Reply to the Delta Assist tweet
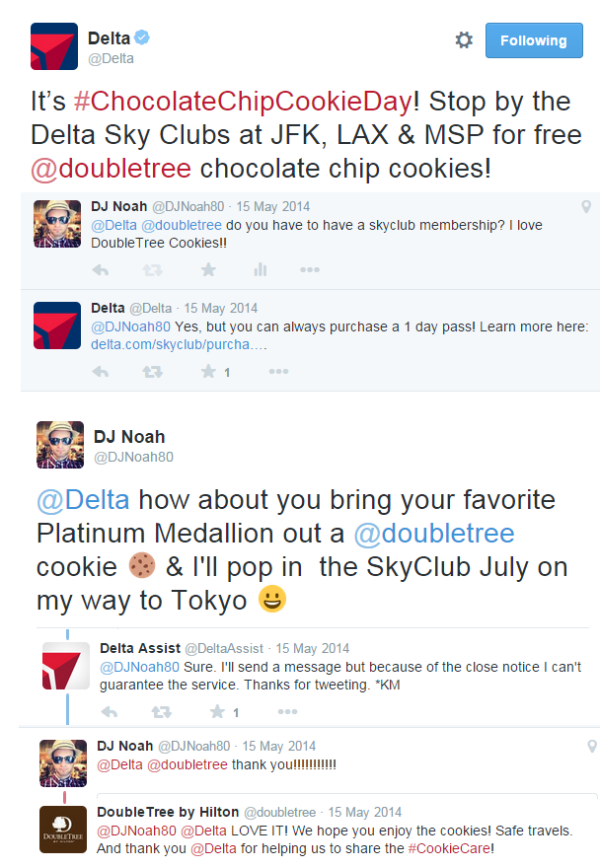 point(109,711)
